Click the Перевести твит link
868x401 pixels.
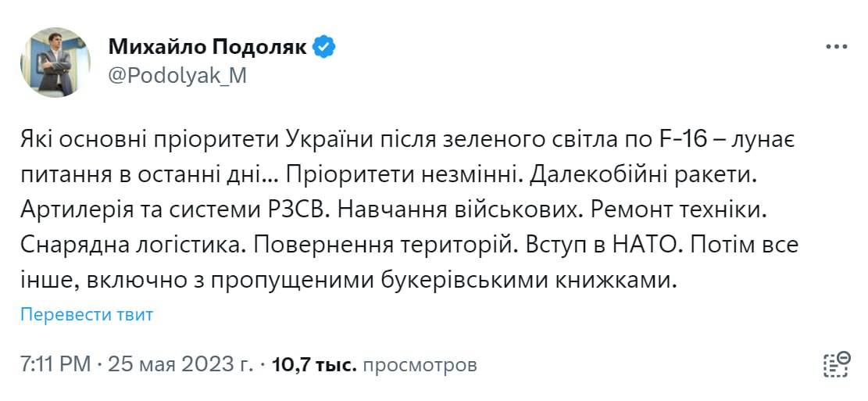point(87,314)
